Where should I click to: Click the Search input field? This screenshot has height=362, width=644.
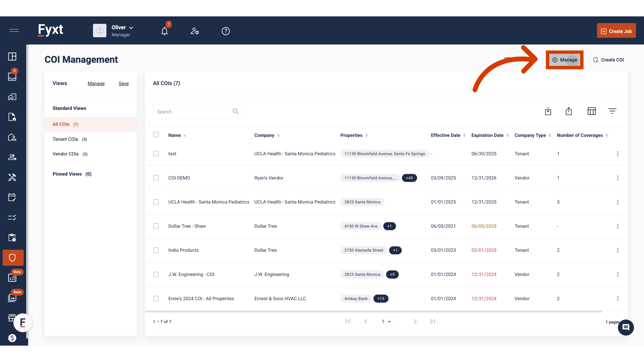point(193,112)
